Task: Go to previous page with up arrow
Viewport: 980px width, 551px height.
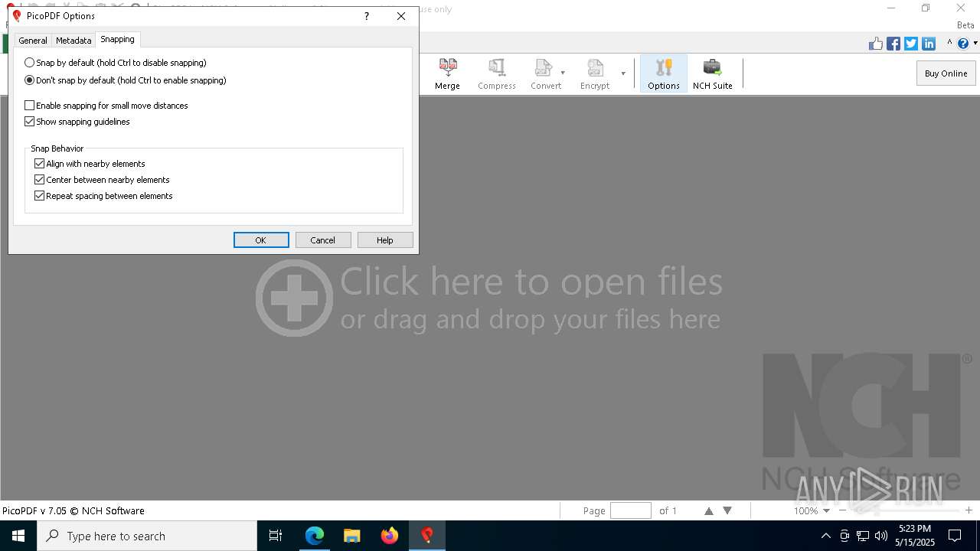Action: pyautogui.click(x=708, y=510)
